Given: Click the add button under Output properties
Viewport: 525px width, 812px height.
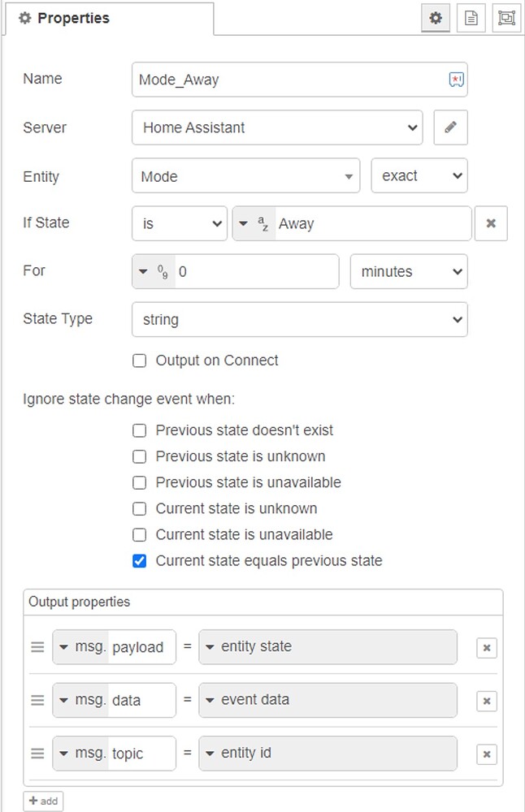Looking at the screenshot, I should point(42,801).
